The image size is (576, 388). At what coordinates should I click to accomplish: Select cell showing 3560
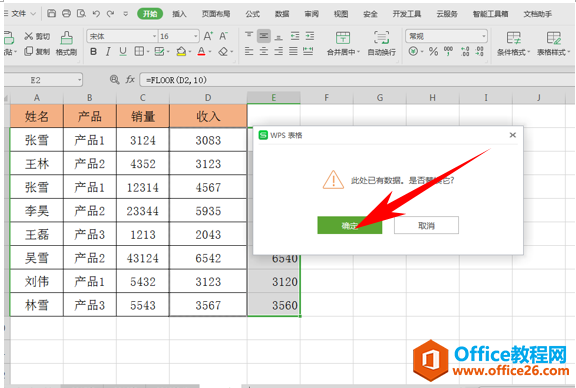tap(274, 305)
